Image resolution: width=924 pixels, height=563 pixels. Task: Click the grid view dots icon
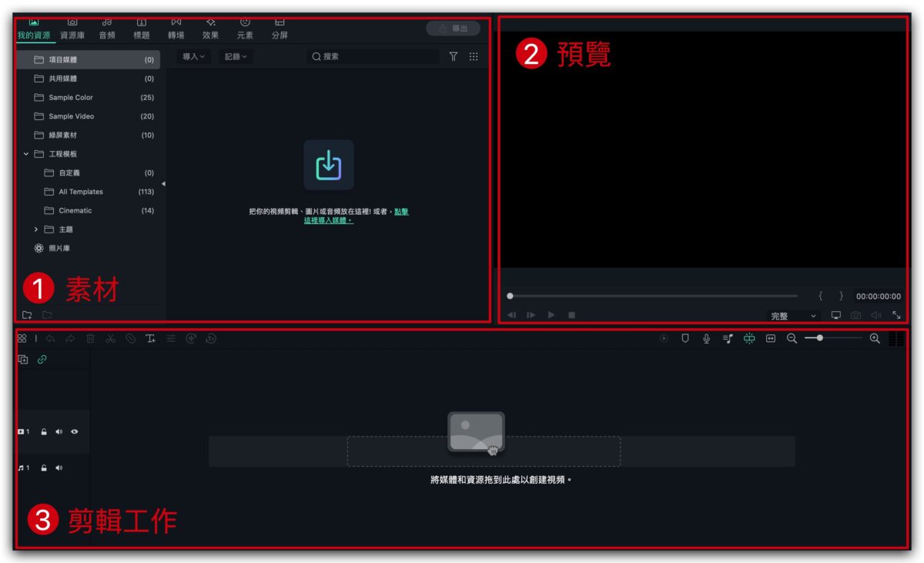pyautogui.click(x=474, y=56)
